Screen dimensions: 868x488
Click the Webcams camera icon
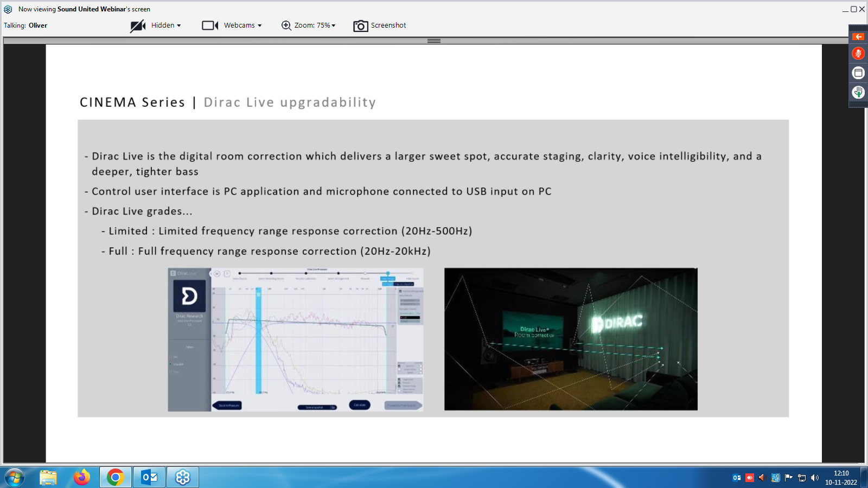210,25
